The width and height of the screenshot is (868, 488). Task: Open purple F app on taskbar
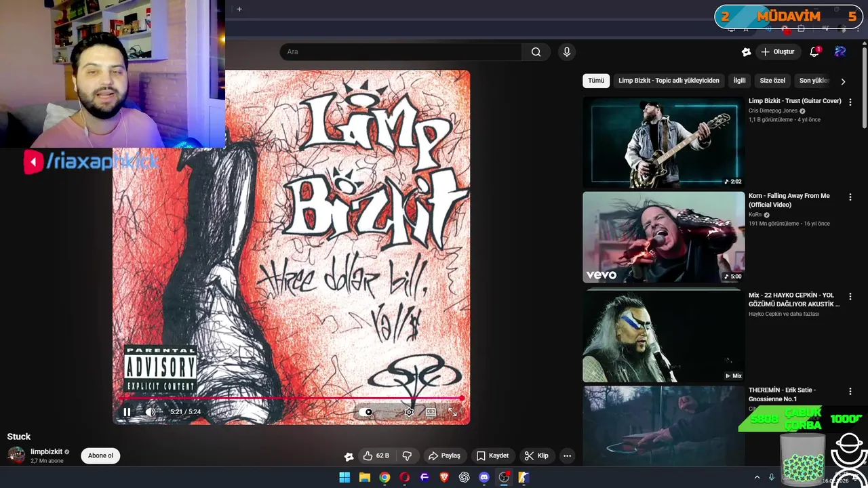tap(425, 477)
